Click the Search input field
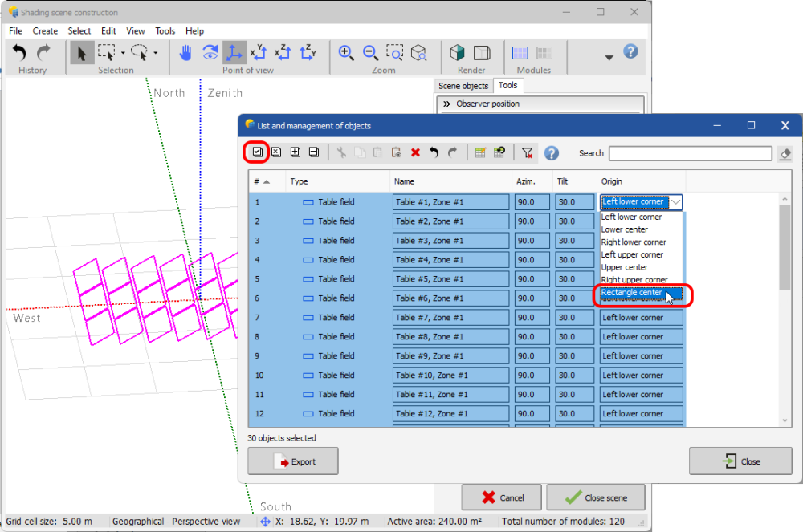The width and height of the screenshot is (803, 532). 690,153
